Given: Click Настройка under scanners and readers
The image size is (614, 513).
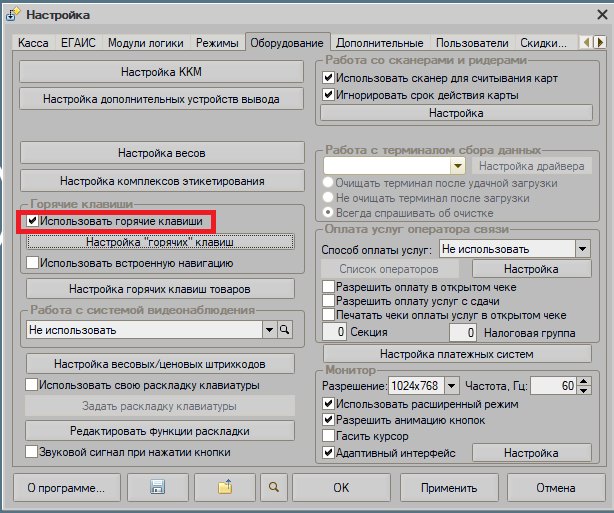Looking at the screenshot, I should pyautogui.click(x=456, y=113).
